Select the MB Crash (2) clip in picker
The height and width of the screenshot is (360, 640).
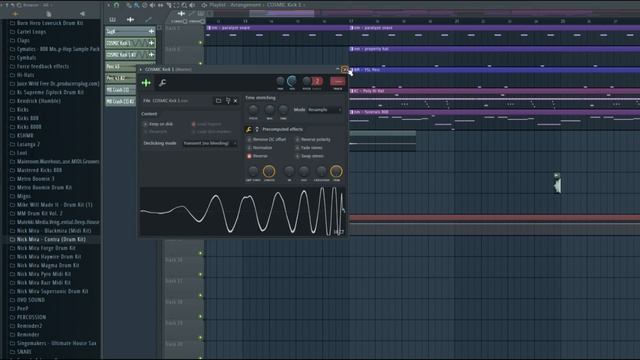pyautogui.click(x=120, y=90)
